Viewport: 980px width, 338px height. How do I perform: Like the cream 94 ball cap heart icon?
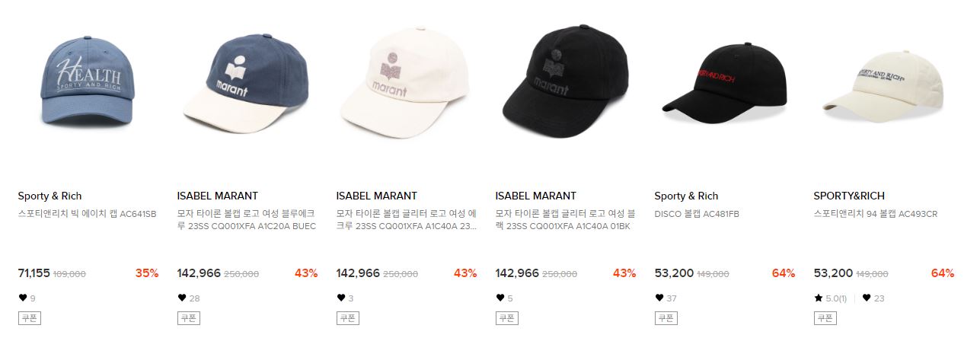[x=867, y=298]
